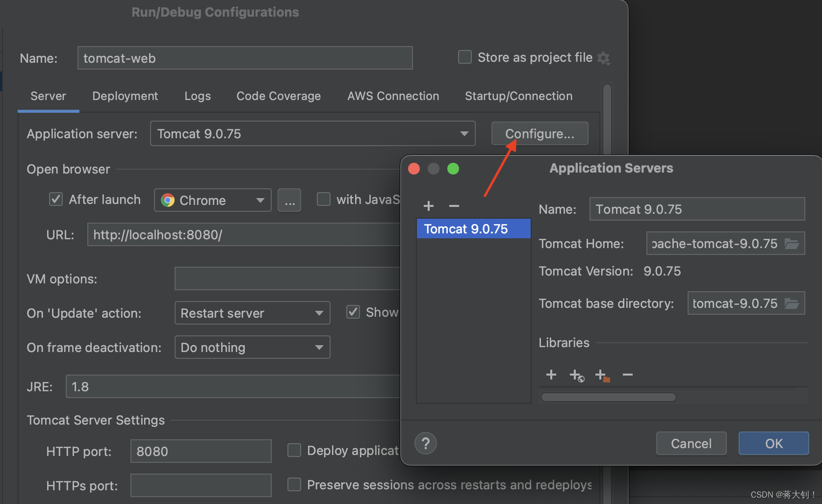Open the Chrome browser dropdown

pyautogui.click(x=213, y=200)
